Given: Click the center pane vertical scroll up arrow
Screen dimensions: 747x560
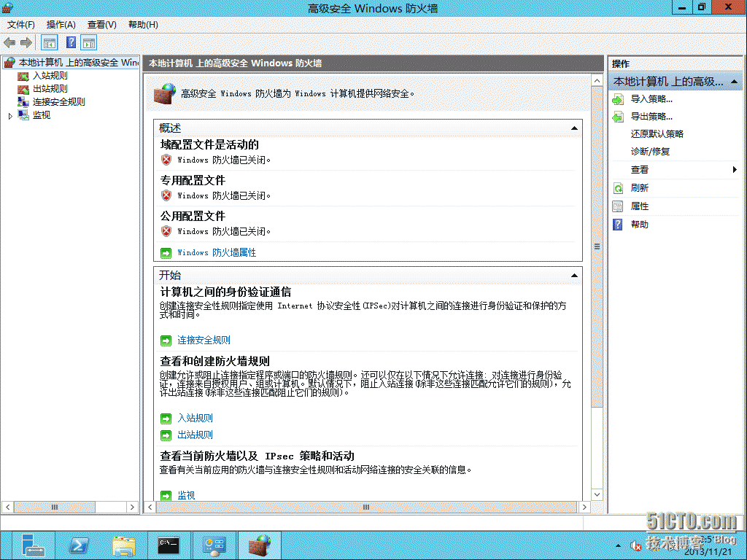Looking at the screenshot, I should tap(597, 80).
